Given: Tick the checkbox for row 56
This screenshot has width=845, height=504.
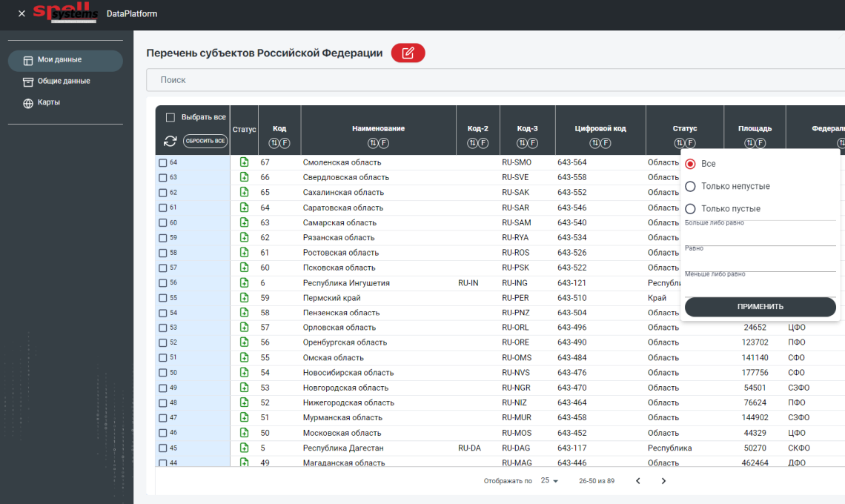Looking at the screenshot, I should click(x=163, y=283).
